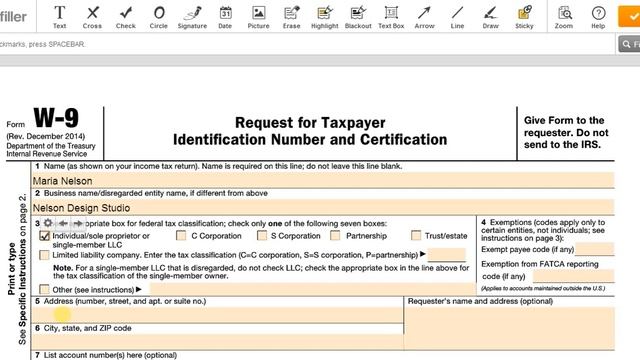Click the LLC tax classification input field
Image resolution: width=640 pixels, height=360 pixels.
pyautogui.click(x=447, y=255)
